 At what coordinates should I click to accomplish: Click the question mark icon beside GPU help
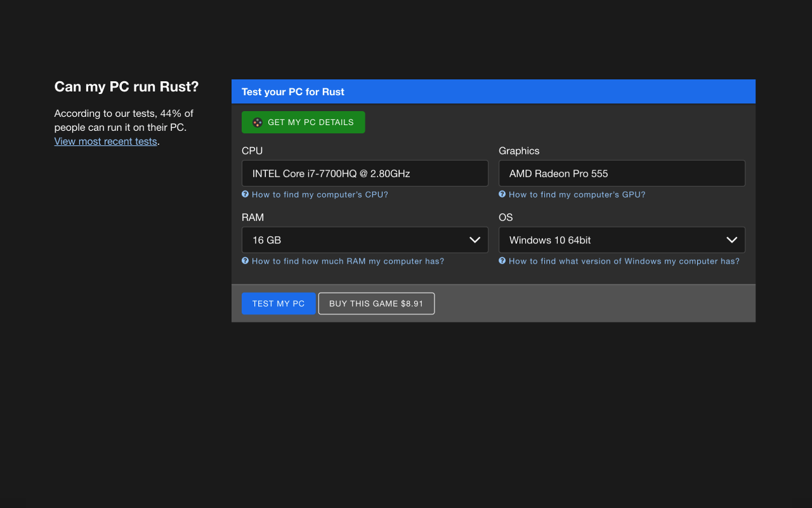(x=502, y=194)
